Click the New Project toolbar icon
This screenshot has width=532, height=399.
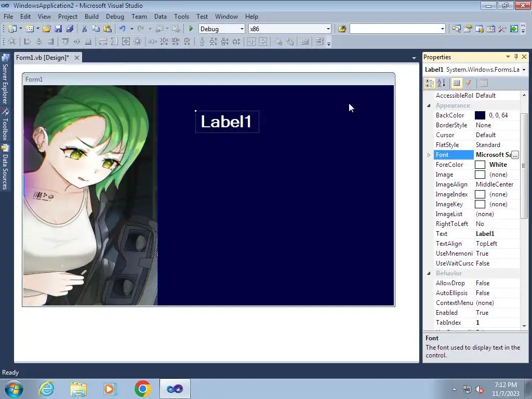(x=12, y=29)
